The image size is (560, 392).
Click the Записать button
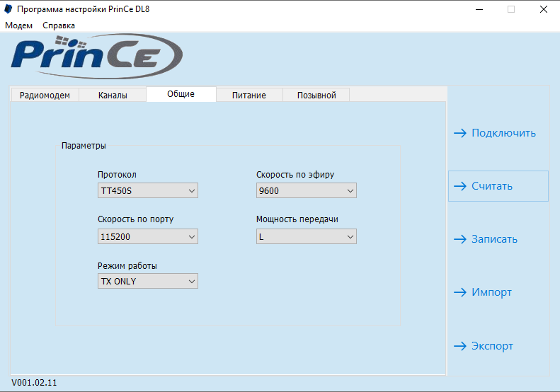pos(498,239)
